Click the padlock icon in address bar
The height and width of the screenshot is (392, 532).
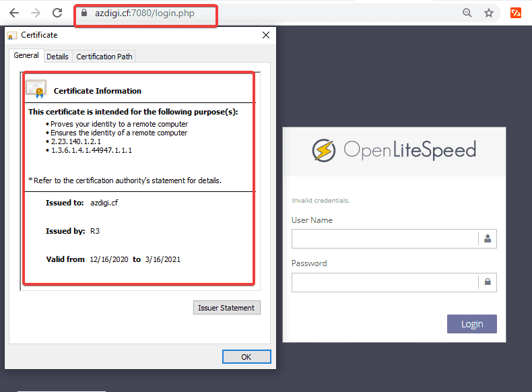coord(84,13)
